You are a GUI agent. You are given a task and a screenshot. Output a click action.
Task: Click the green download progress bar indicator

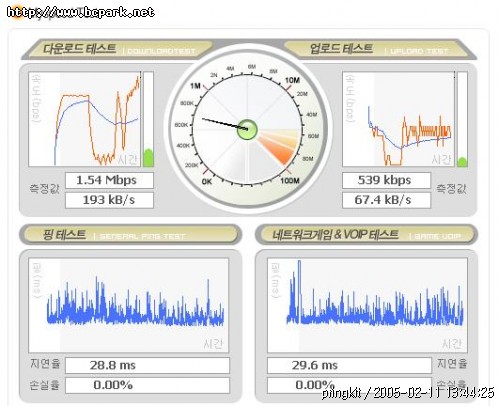pos(148,158)
